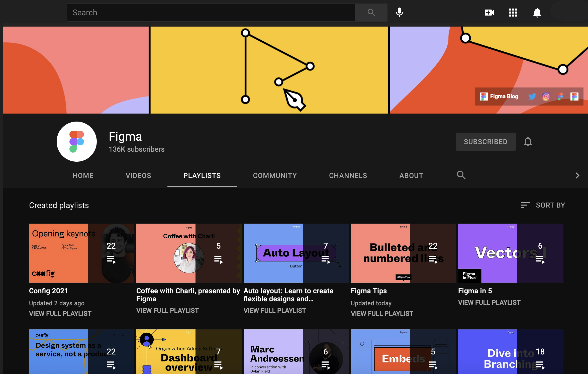Open the Figma Blog link in banner

pyautogui.click(x=504, y=97)
